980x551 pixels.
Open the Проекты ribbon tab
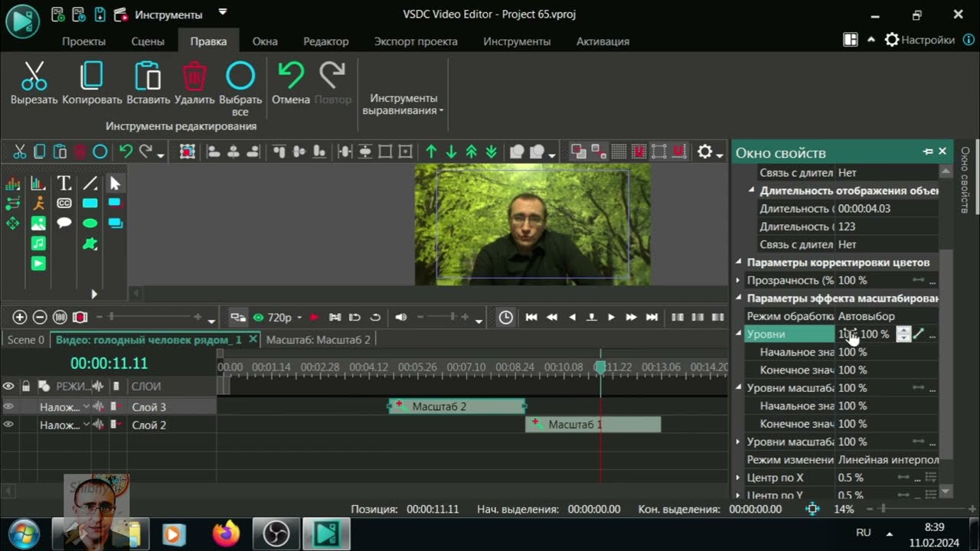[x=84, y=41]
